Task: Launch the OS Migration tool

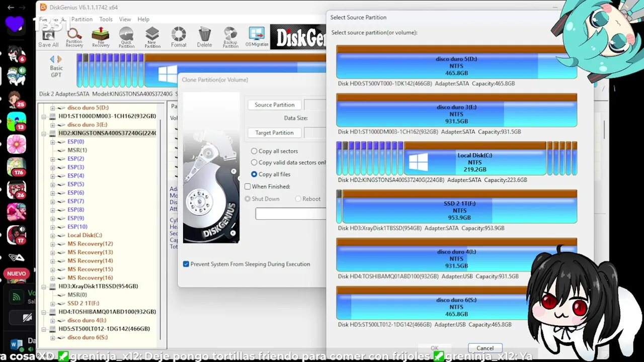Action: point(257,37)
